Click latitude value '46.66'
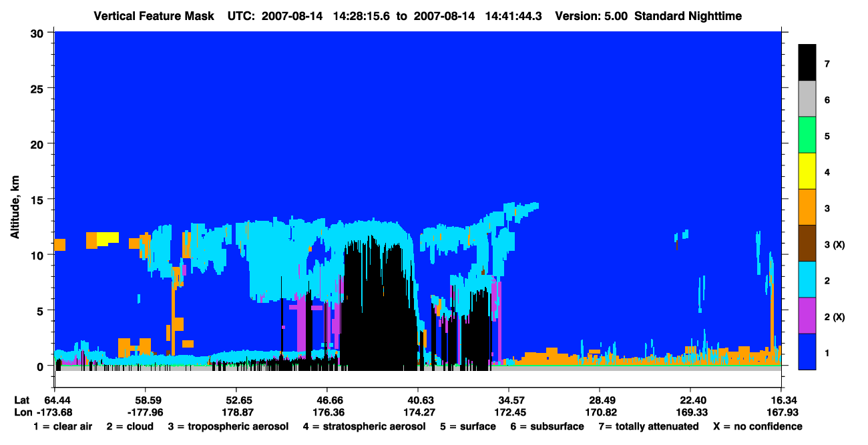The height and width of the screenshot is (445, 868). pos(327,400)
